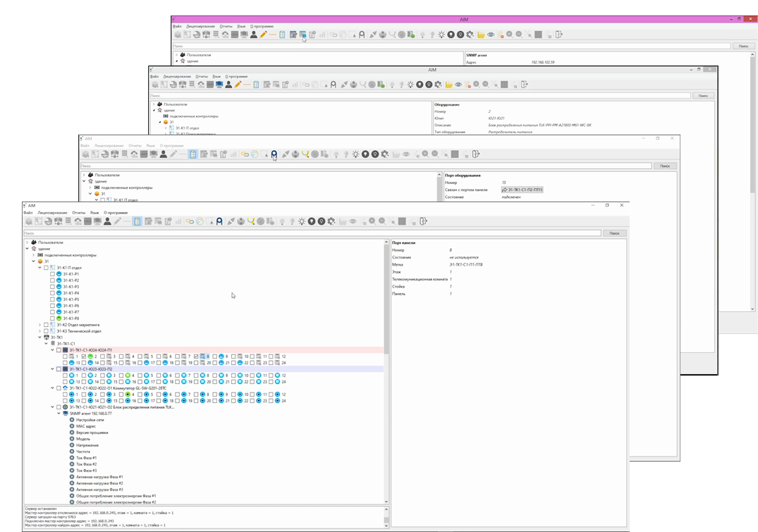Viewport: 758px width, 532px height.
Task: Tick the checkbox beside Э1-К1-Р3
Action: tap(52, 287)
